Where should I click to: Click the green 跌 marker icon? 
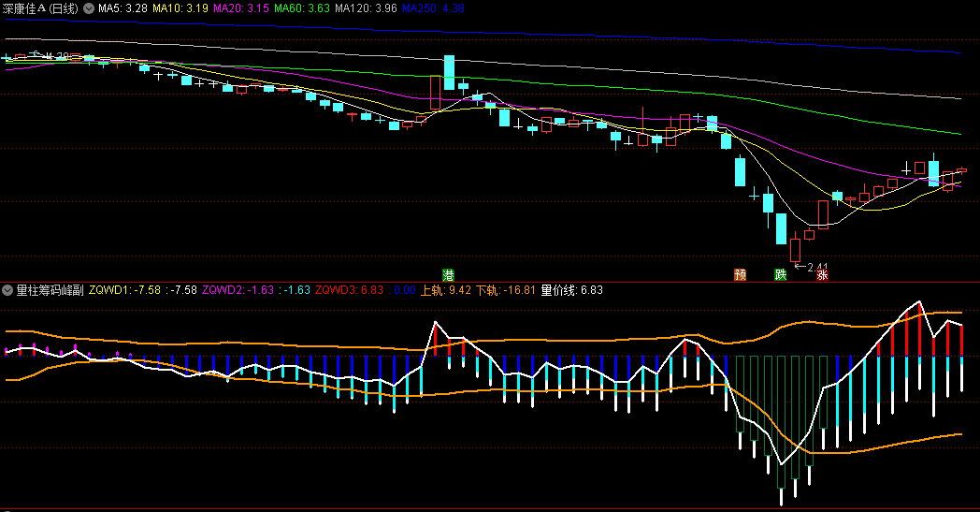781,274
